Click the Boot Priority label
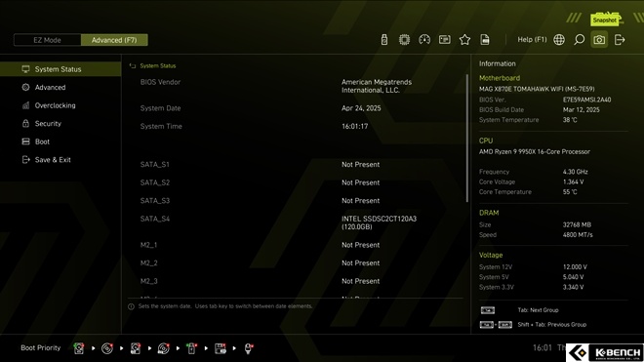 (41, 347)
